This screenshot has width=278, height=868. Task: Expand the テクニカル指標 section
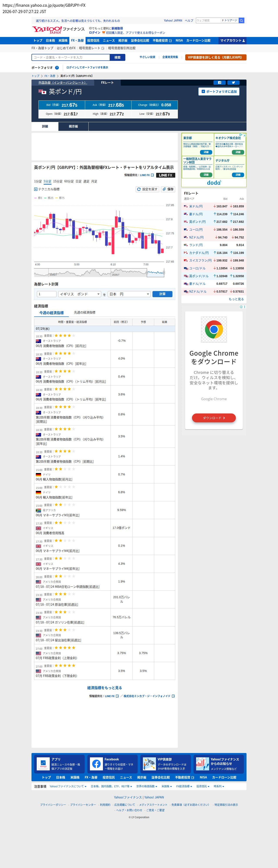[47, 189]
